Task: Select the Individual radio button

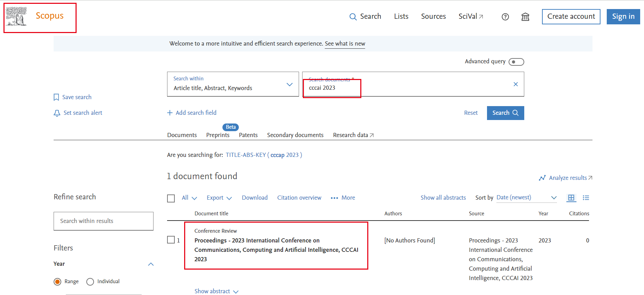Action: click(90, 282)
